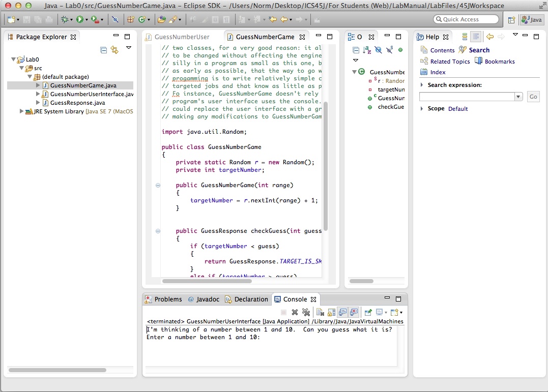This screenshot has height=392, width=548.
Task: Open the Bookmarks link in Help
Action: pos(499,62)
